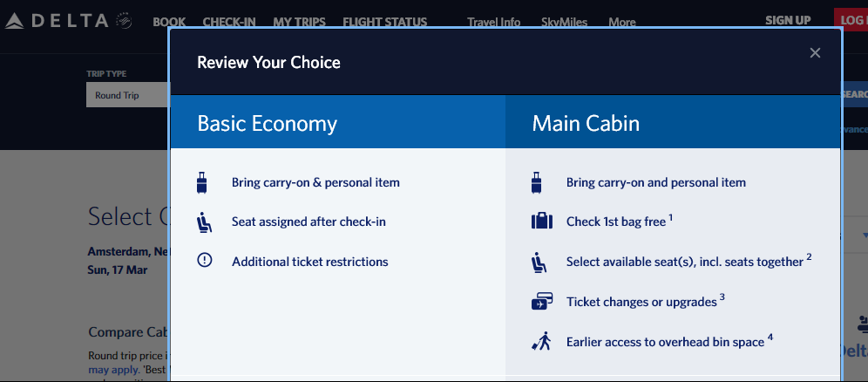
Task: Open the BOOK menu
Action: click(169, 22)
